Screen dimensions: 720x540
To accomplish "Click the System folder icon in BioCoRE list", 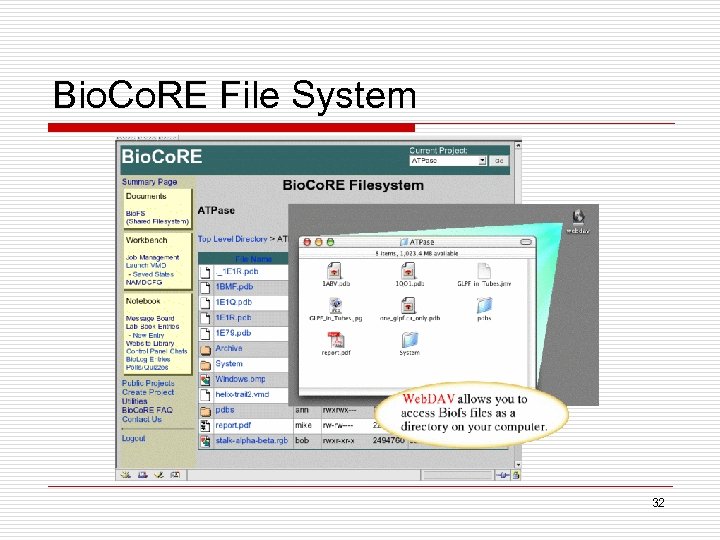I will 205,365.
